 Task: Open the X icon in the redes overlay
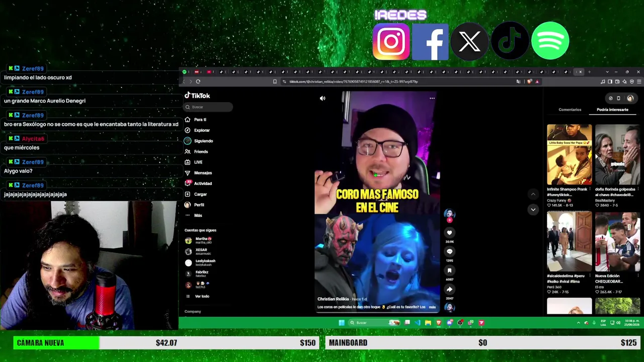[x=469, y=41]
